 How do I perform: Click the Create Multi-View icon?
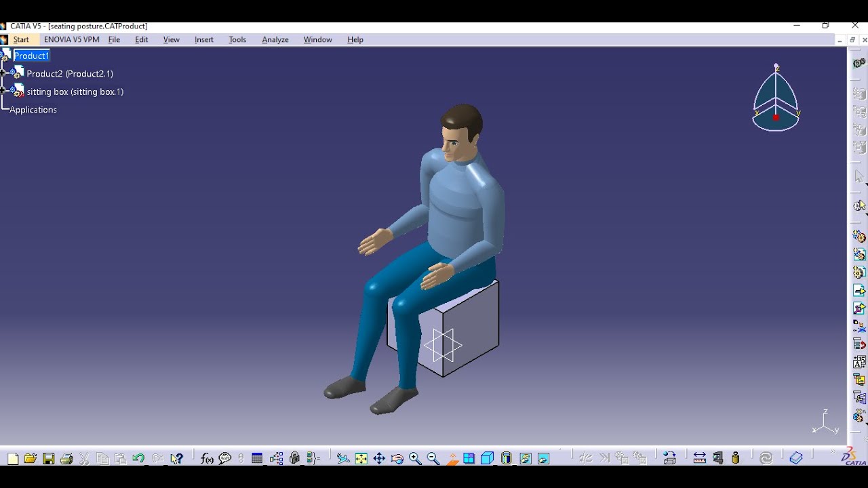pyautogui.click(x=469, y=459)
